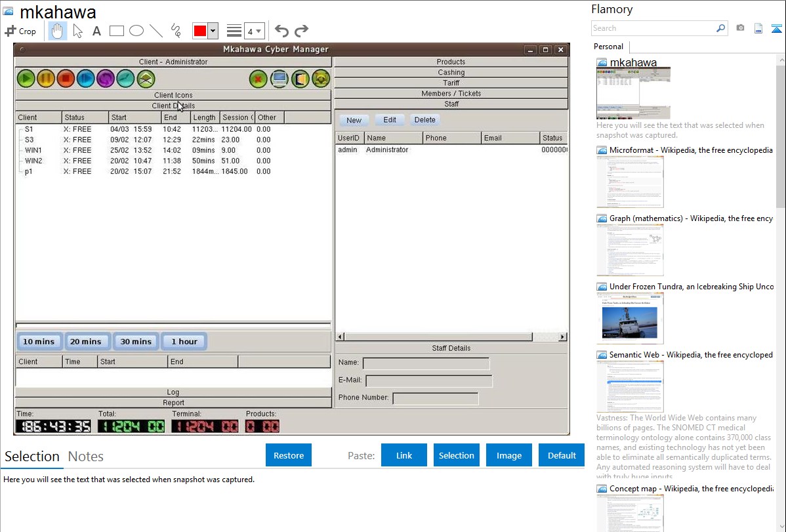The image size is (786, 532).
Task: Click the magnifier search icon in Flamory
Action: click(x=720, y=28)
